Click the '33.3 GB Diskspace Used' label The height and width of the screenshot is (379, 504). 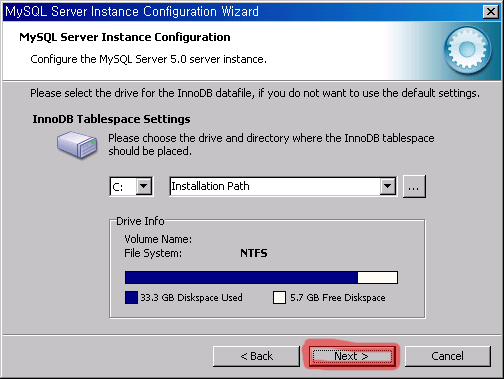pyautogui.click(x=191, y=297)
